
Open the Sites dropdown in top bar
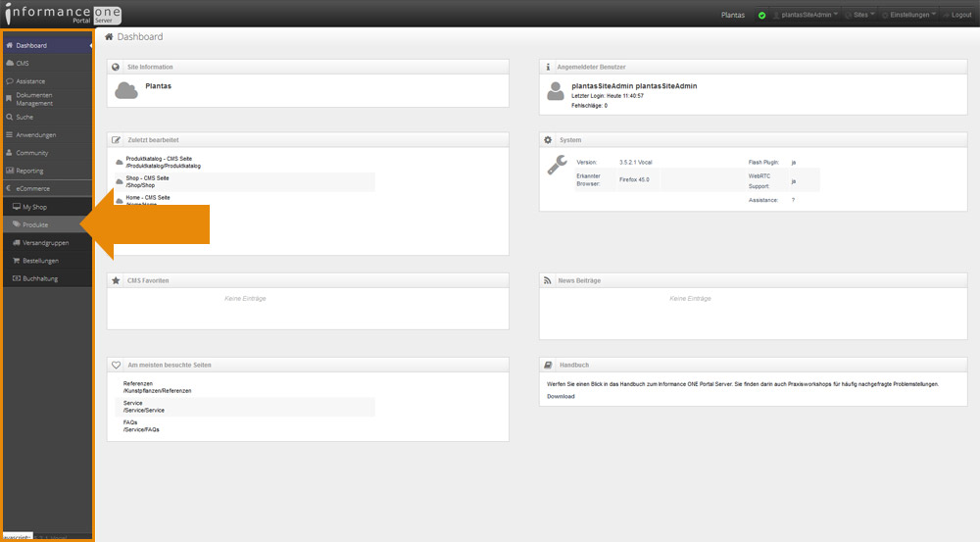tap(860, 15)
